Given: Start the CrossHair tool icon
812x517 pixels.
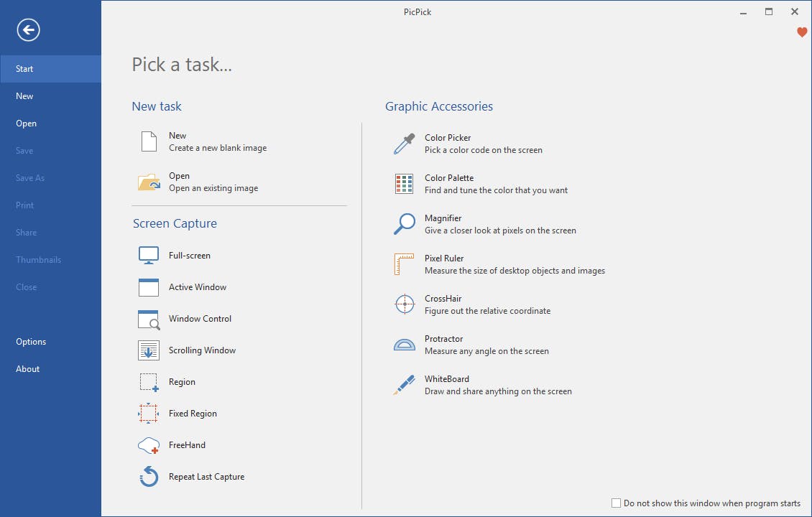Looking at the screenshot, I should click(x=405, y=304).
